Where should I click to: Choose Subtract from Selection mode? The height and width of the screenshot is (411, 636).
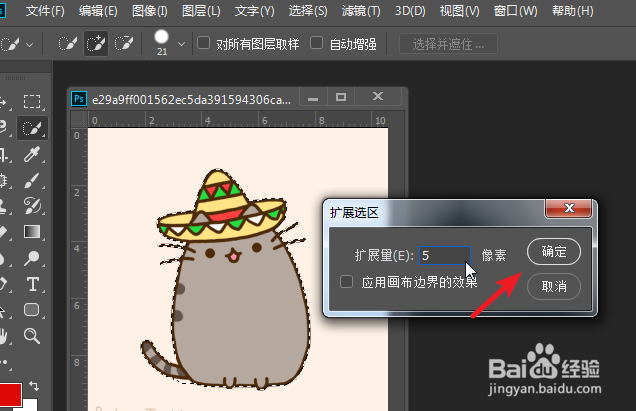[124, 43]
